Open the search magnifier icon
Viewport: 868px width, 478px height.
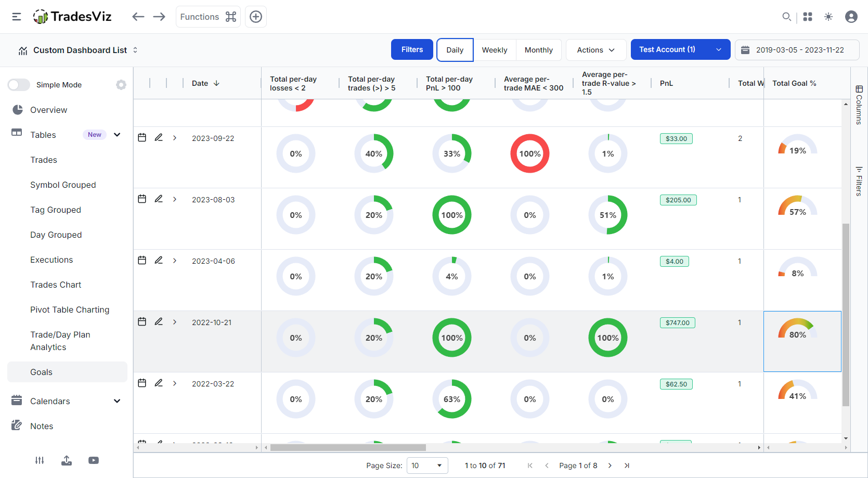[x=787, y=17]
